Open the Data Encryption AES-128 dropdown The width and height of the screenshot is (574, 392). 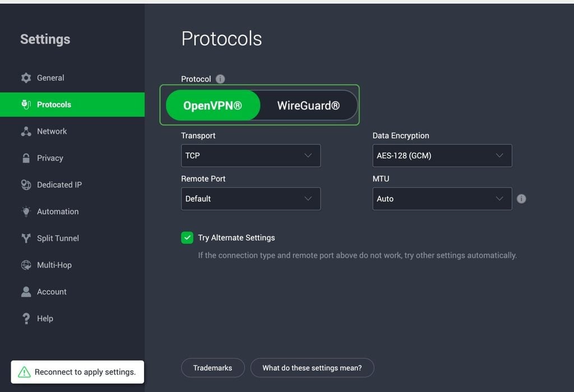(x=442, y=156)
